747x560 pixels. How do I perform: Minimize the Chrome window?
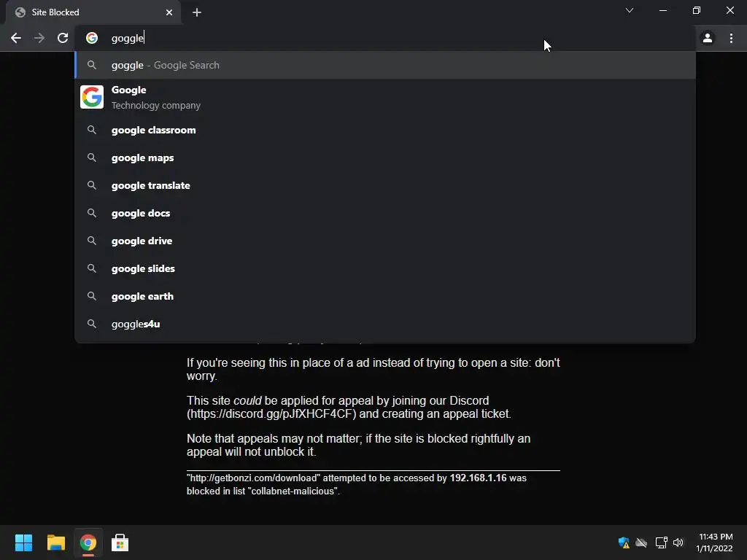point(662,10)
